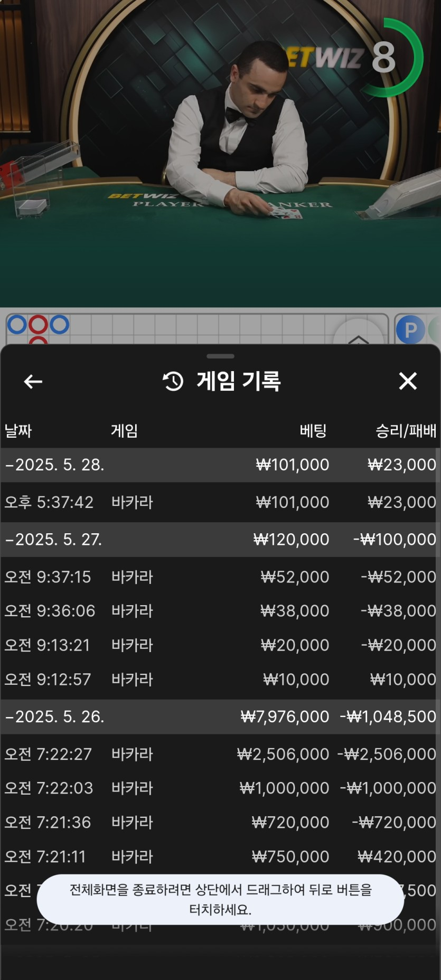
Task: Tap the history clock icon beside 게임 기록
Action: point(173,381)
